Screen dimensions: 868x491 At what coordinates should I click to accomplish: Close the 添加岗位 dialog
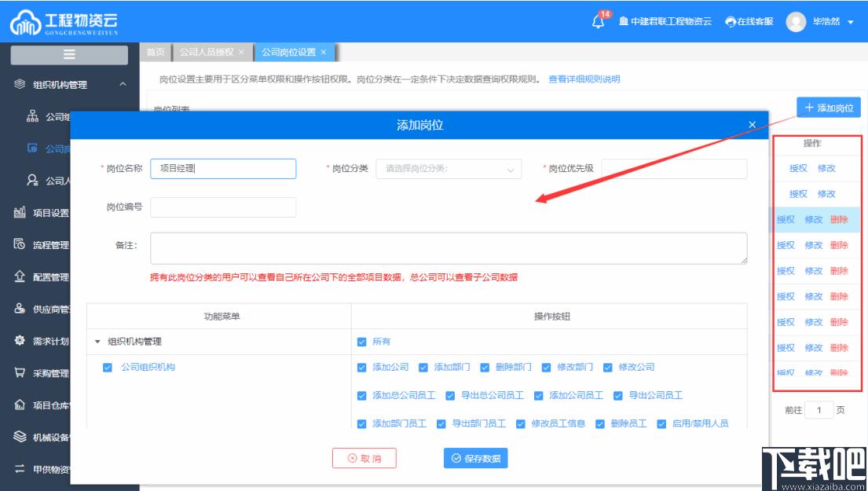click(752, 125)
